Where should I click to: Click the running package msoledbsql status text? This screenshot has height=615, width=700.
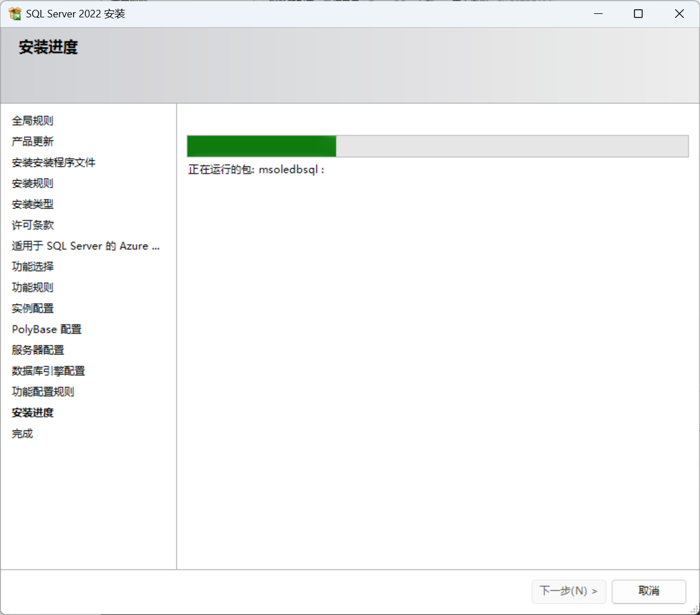click(x=256, y=170)
